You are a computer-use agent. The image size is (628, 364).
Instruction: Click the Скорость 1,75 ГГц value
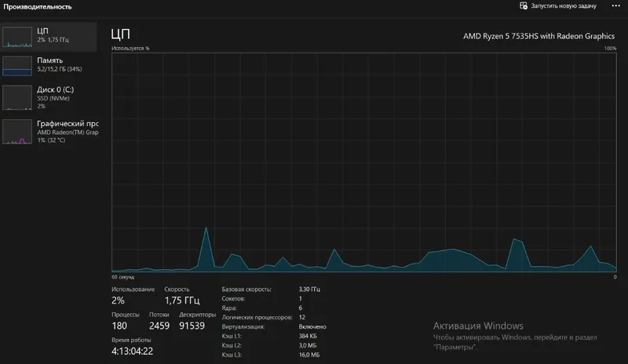pyautogui.click(x=182, y=300)
